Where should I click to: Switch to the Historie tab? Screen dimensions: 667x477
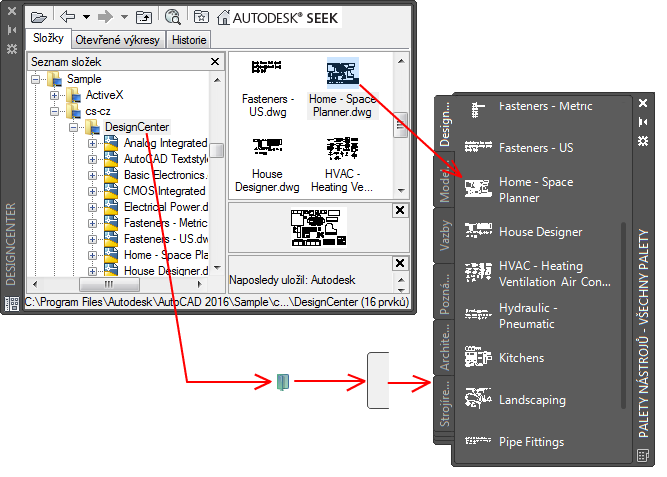click(x=189, y=40)
